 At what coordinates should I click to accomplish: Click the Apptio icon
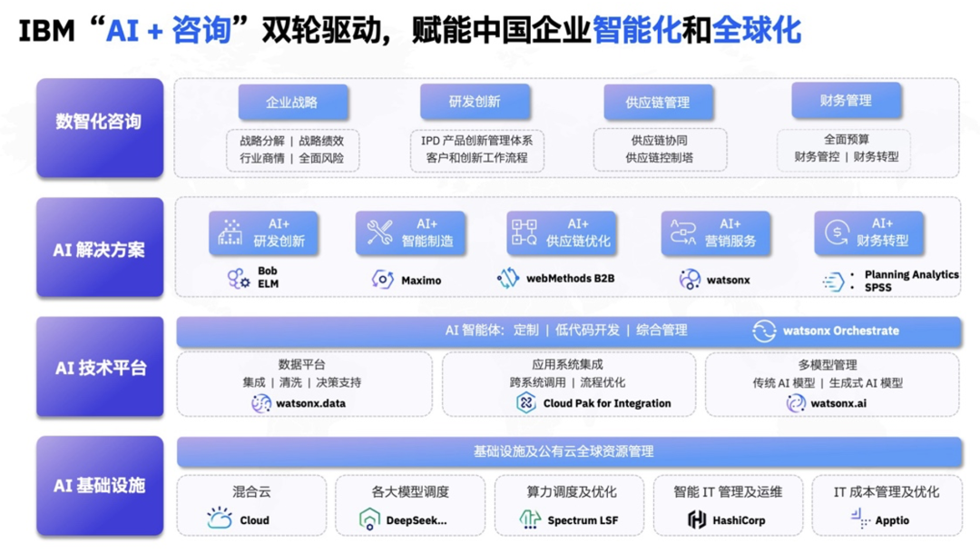(860, 519)
